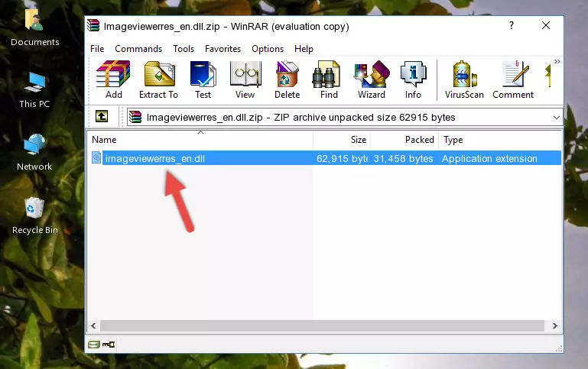Viewport: 588px width, 369px height.
Task: Go up one folder level
Action: coord(102,117)
